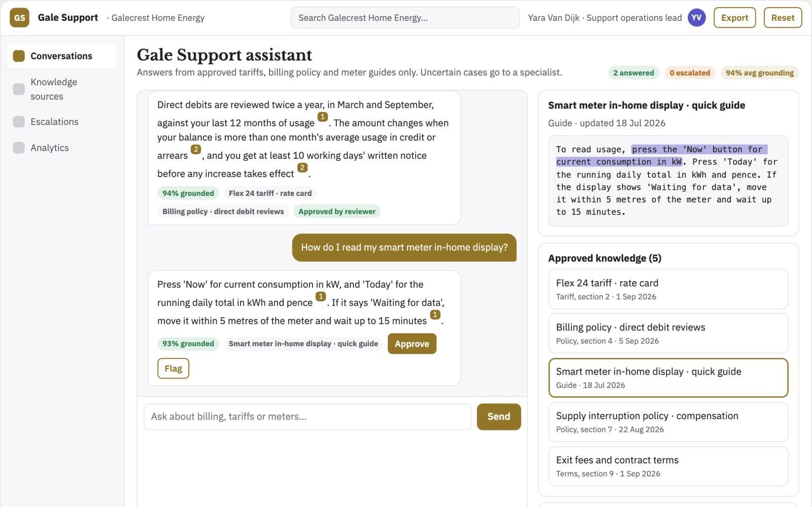Approve the smart meter answer

tap(412, 344)
